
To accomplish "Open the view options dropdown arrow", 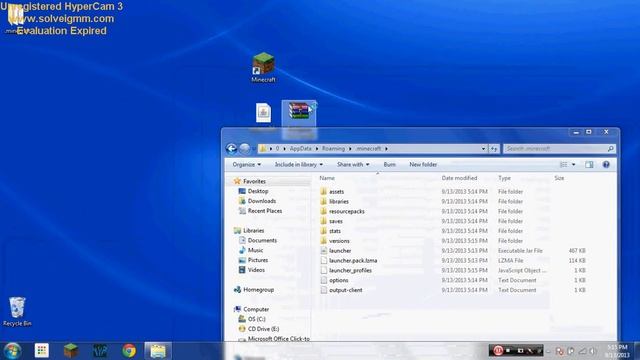I will (x=573, y=164).
